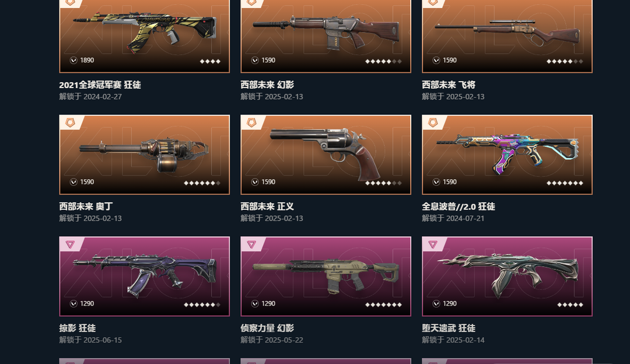Click the pink tier badge on 堕天遗武 狂徒 card
This screenshot has height=364, width=630.
tap(433, 244)
